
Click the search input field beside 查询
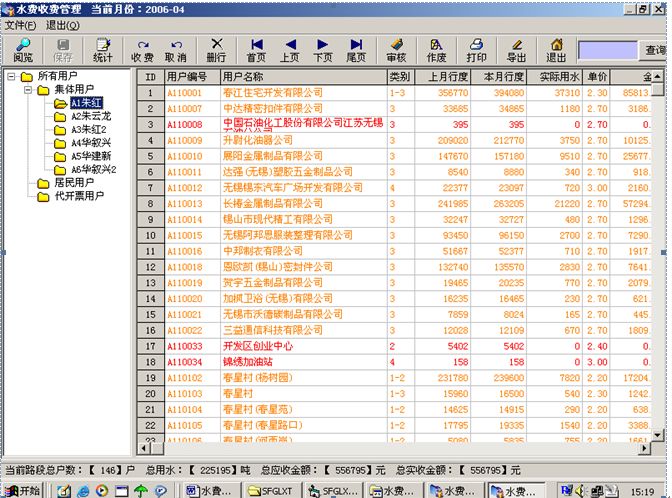[608, 50]
